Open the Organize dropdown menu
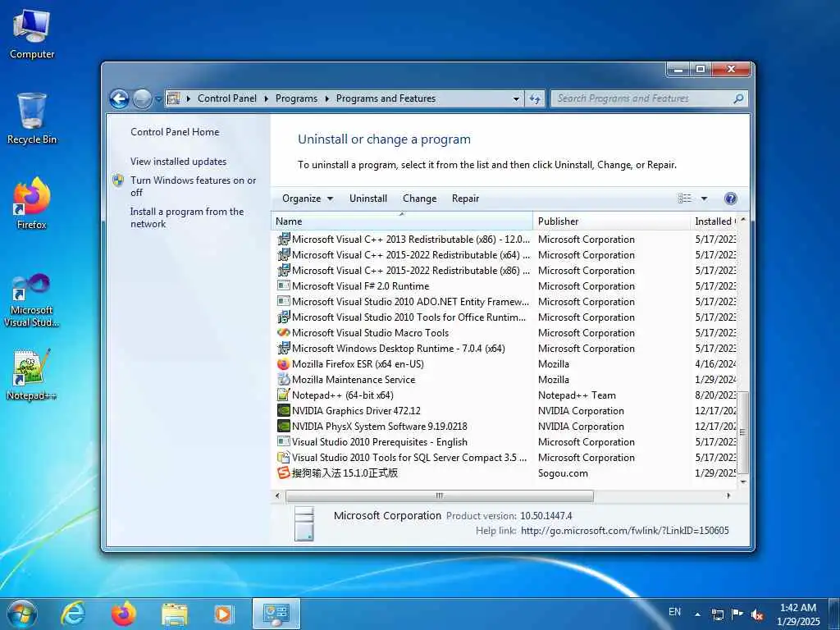The image size is (840, 630). tap(308, 199)
